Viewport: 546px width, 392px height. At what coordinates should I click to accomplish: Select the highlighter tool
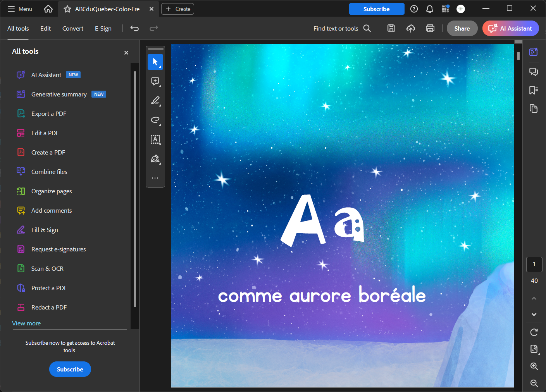(155, 101)
